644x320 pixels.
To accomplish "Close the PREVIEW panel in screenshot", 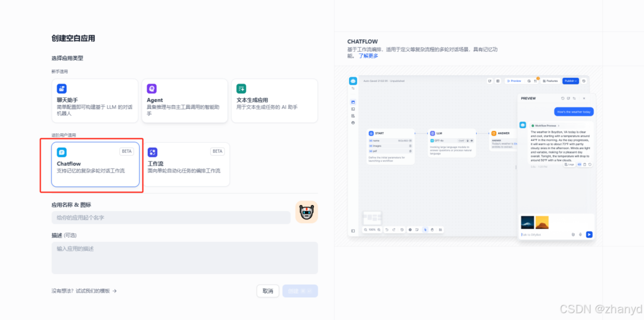I will pos(584,98).
